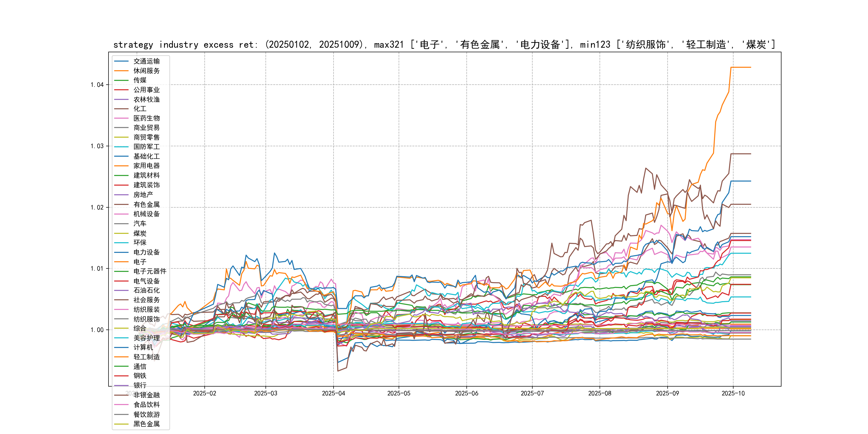Click the 1.04 y-axis tick label
The width and height of the screenshot is (868, 434).
[97, 85]
